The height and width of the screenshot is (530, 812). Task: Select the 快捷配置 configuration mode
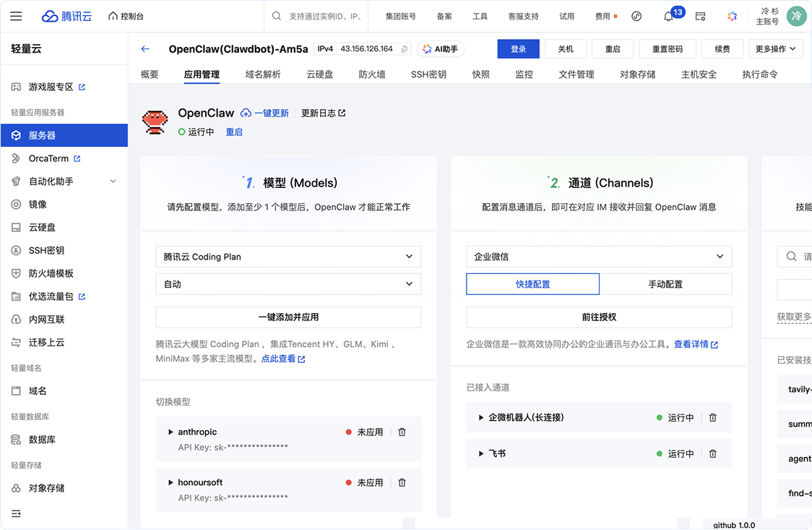[x=532, y=284]
